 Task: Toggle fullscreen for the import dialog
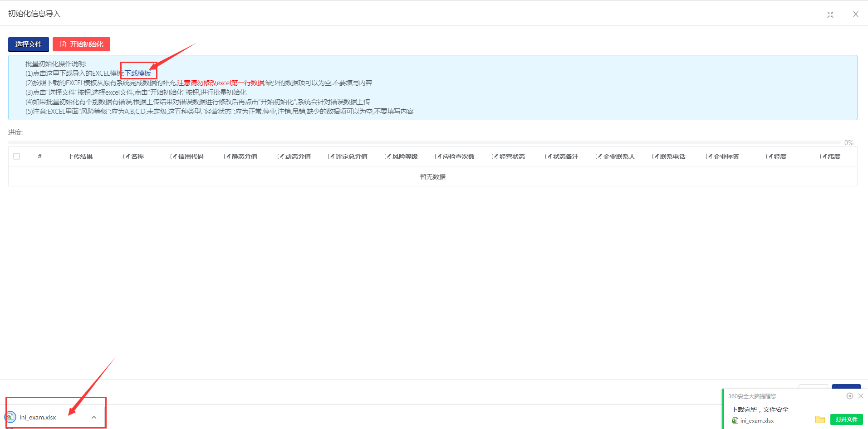(x=830, y=15)
